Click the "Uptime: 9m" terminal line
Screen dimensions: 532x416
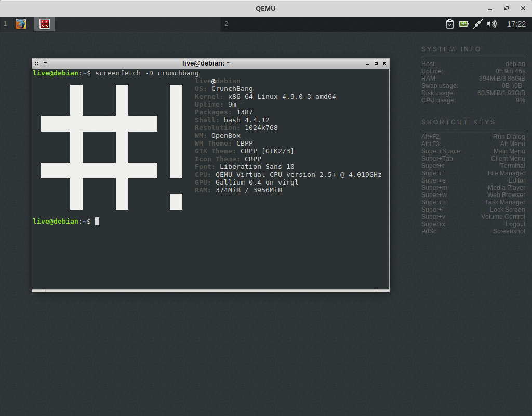coord(216,104)
